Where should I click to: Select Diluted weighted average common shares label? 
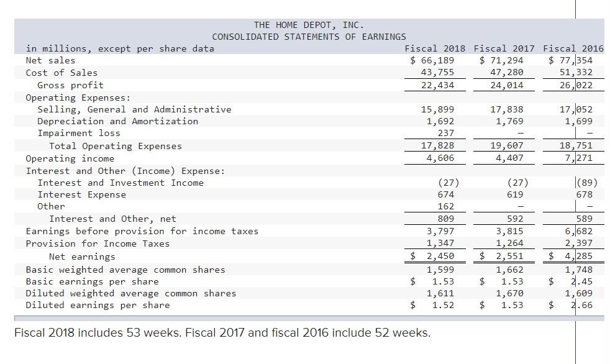point(130,294)
